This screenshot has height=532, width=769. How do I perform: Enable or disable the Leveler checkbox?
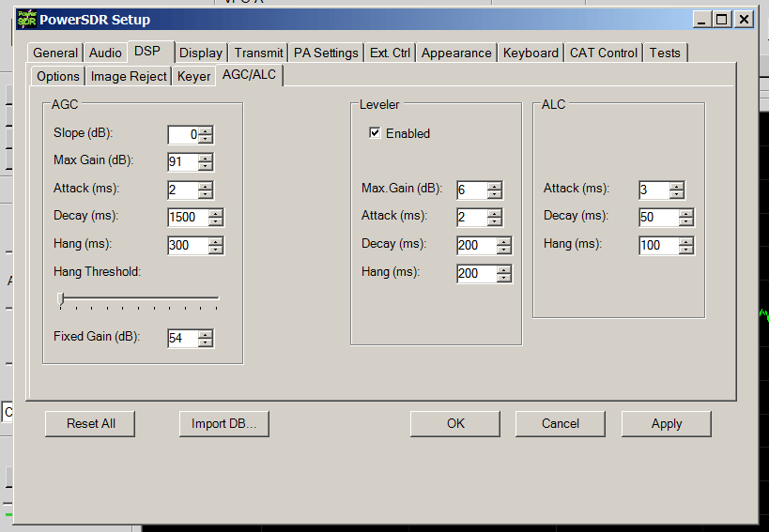(376, 133)
